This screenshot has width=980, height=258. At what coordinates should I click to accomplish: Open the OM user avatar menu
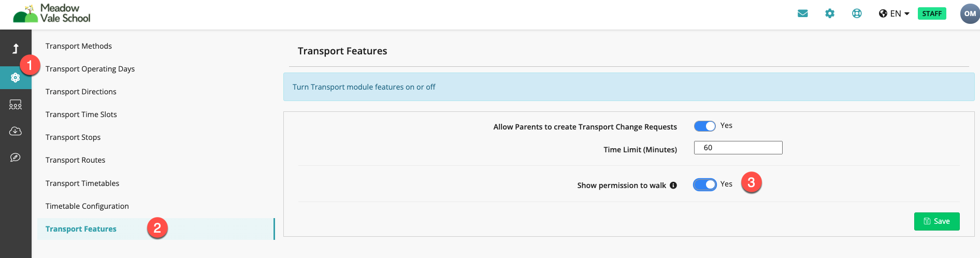(x=970, y=13)
